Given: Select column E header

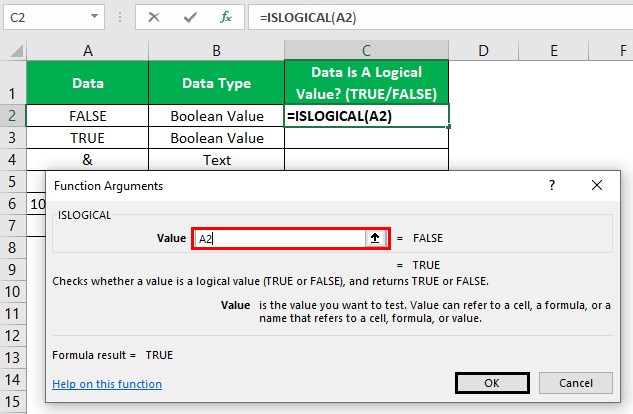Looking at the screenshot, I should click(x=553, y=51).
